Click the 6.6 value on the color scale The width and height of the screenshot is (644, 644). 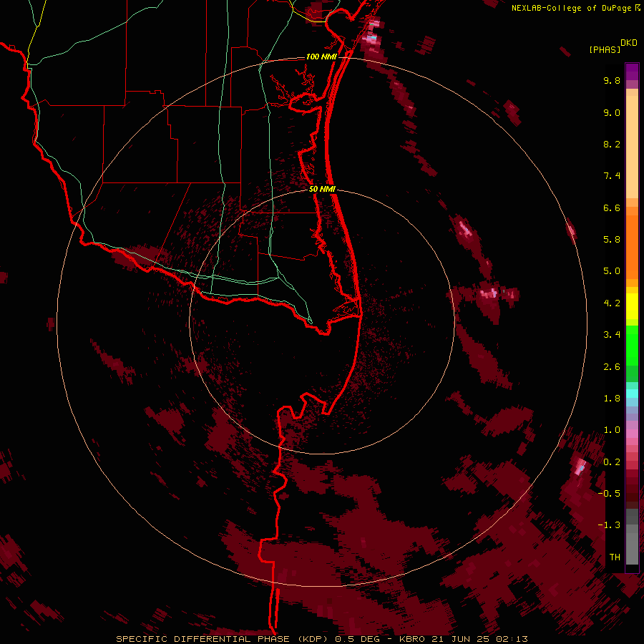tap(612, 208)
